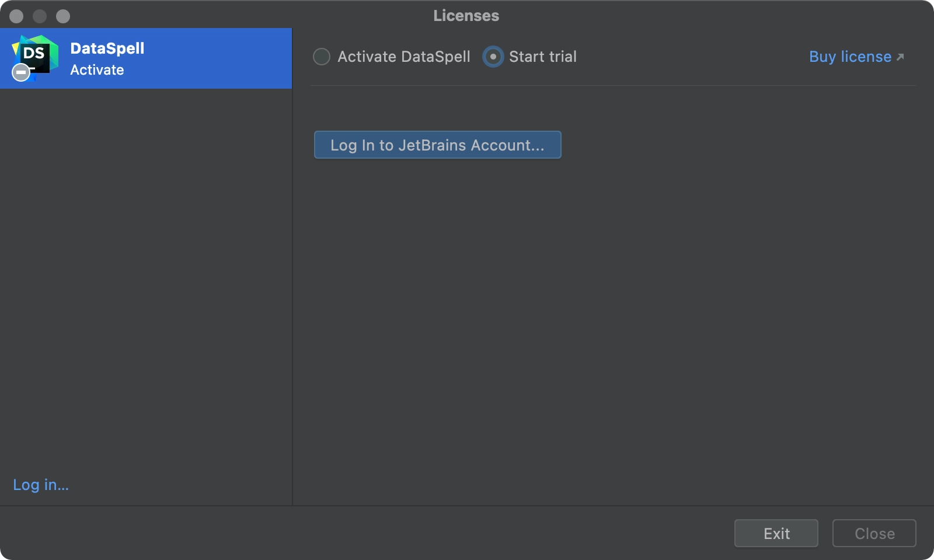Open the Buy license link
This screenshot has height=560, width=934.
(856, 57)
